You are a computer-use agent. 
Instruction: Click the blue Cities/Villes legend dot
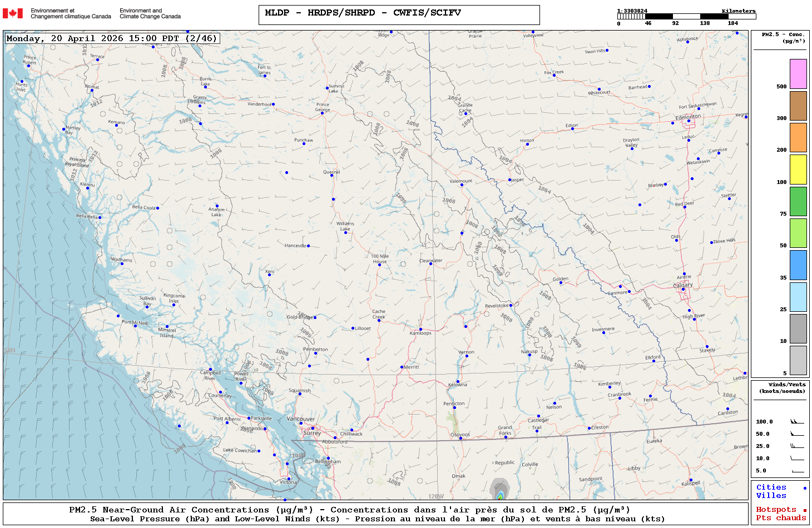click(x=804, y=488)
